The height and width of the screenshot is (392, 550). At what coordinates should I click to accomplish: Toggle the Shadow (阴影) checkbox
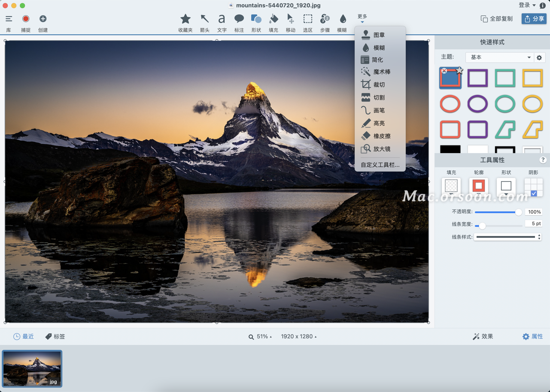pyautogui.click(x=534, y=193)
